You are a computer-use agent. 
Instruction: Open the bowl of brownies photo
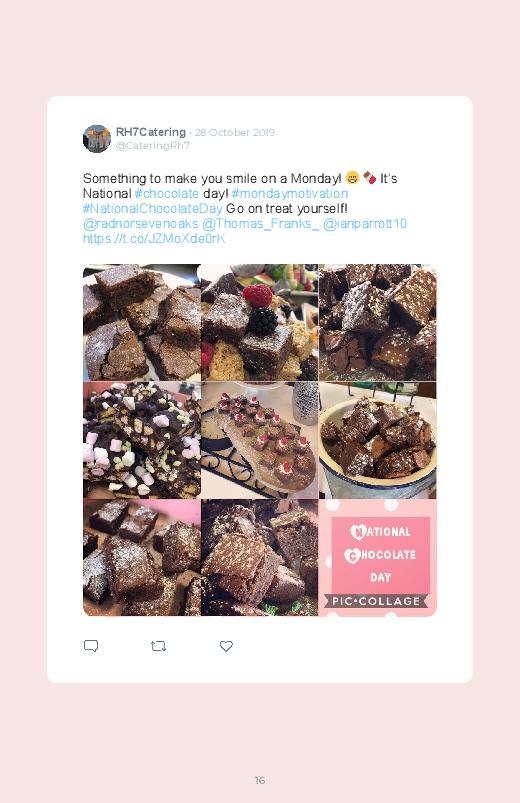pos(378,440)
